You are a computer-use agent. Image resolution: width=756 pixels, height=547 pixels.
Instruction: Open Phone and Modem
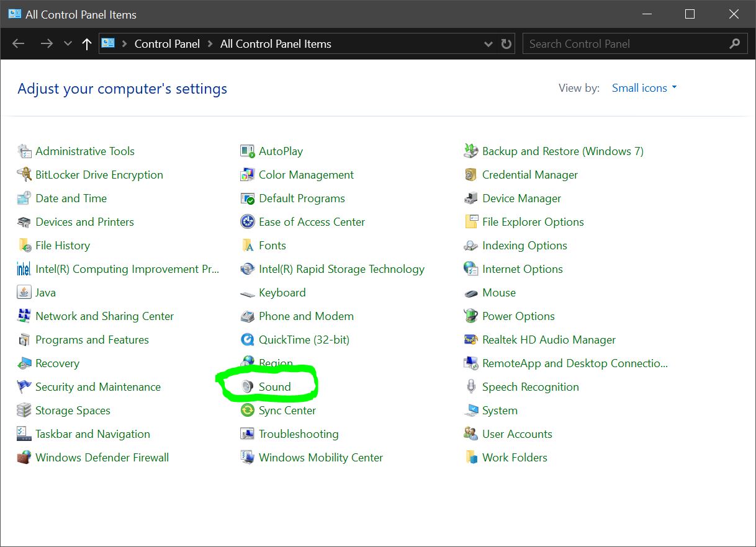pos(306,316)
